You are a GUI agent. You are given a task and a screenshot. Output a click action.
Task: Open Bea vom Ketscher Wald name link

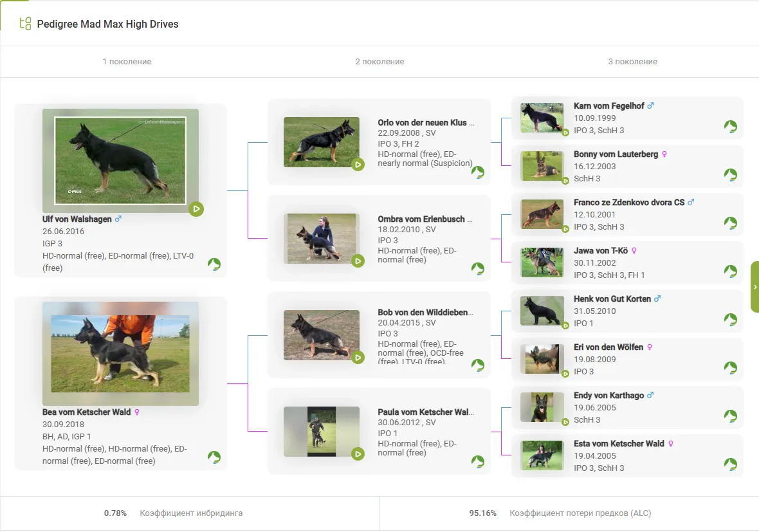click(x=86, y=412)
